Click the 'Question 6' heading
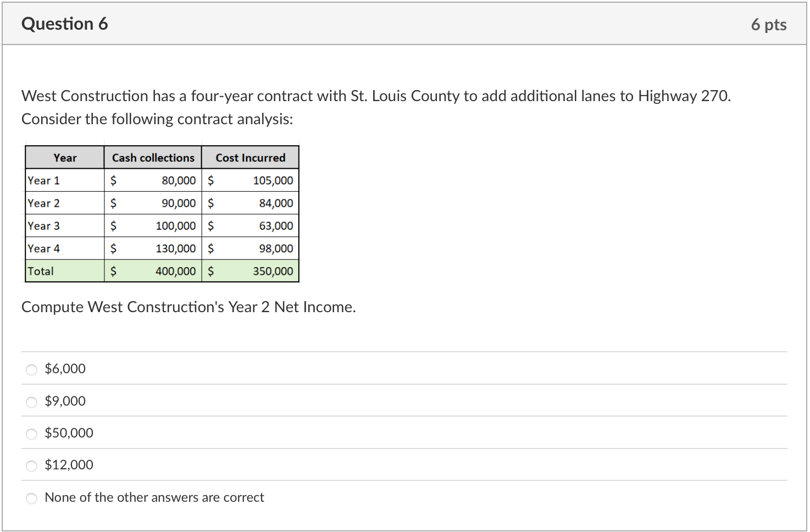 click(65, 24)
